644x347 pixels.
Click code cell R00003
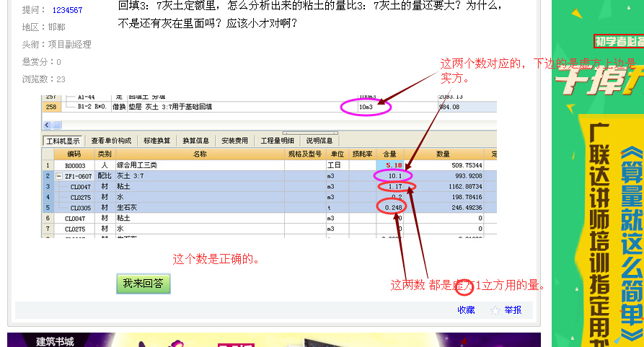pyautogui.click(x=74, y=165)
